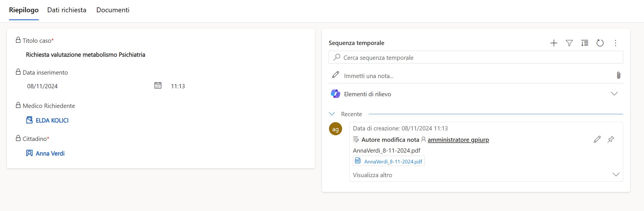Click the lock icon beside Data inserimento
The image size is (644, 211).
pos(18,72)
